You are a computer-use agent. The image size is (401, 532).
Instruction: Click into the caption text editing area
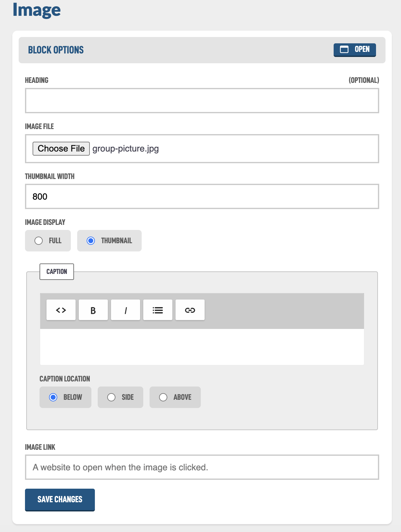click(x=202, y=347)
